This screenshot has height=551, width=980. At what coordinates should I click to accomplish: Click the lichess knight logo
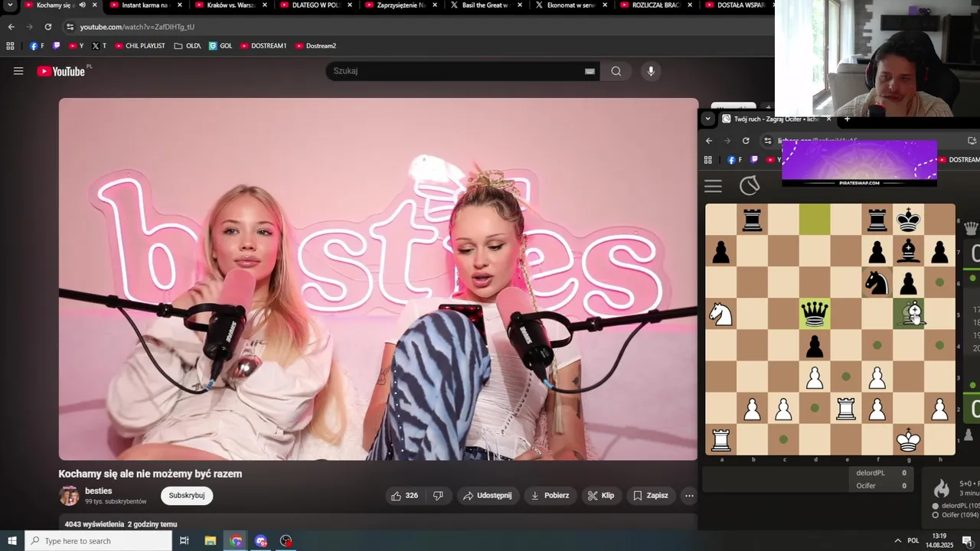click(x=750, y=185)
